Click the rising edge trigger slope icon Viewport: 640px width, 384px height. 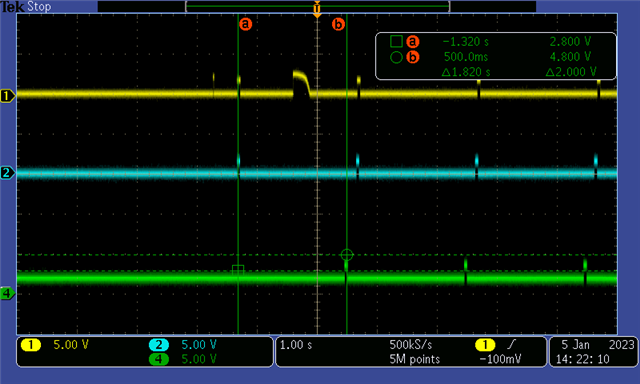tap(511, 345)
